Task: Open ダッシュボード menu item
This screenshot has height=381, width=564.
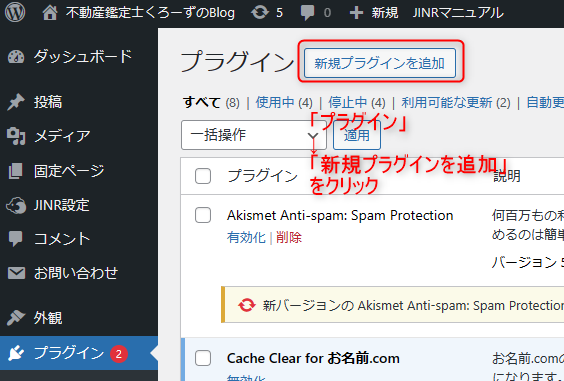Action: click(79, 57)
